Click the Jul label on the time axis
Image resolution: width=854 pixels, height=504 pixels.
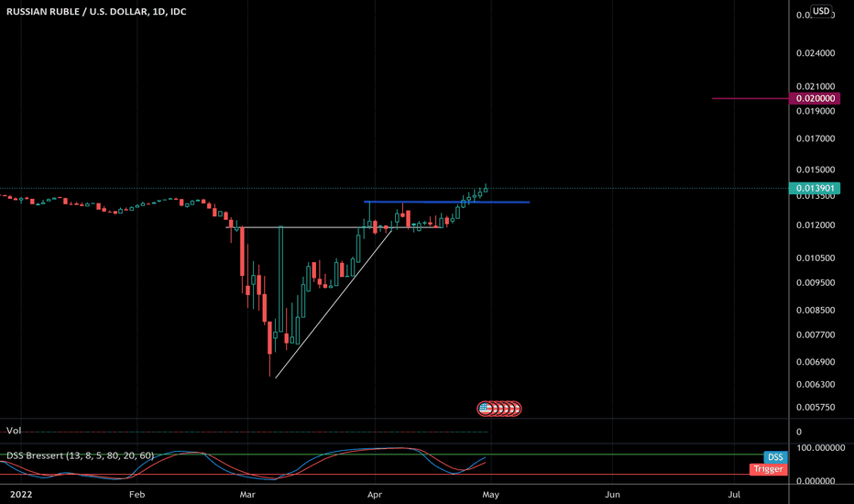[734, 494]
